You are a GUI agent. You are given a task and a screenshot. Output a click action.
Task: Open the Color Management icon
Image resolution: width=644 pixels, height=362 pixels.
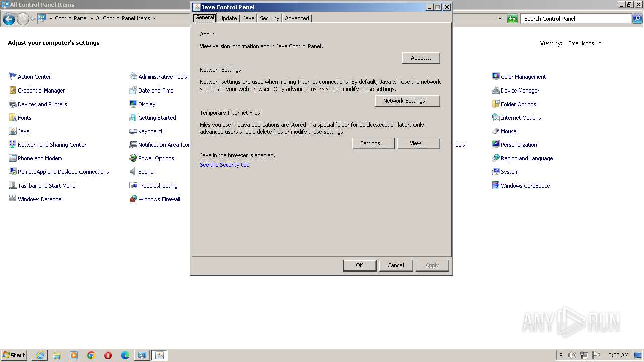click(496, 77)
